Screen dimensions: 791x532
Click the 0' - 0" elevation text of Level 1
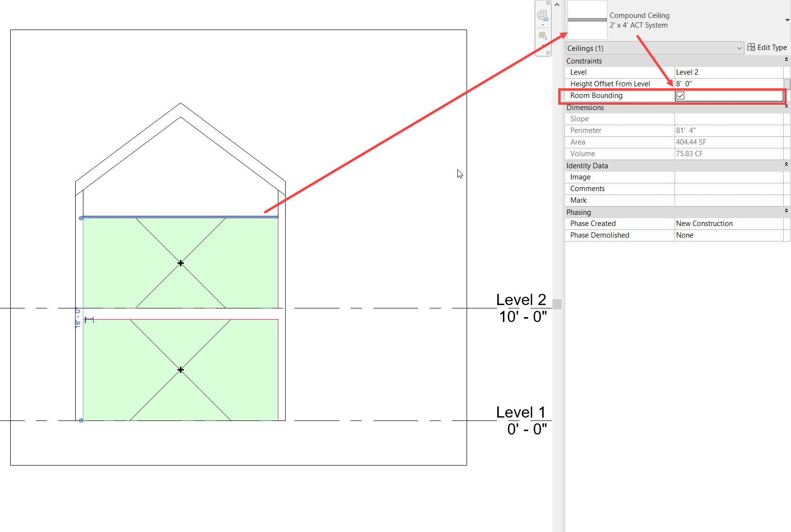[527, 429]
